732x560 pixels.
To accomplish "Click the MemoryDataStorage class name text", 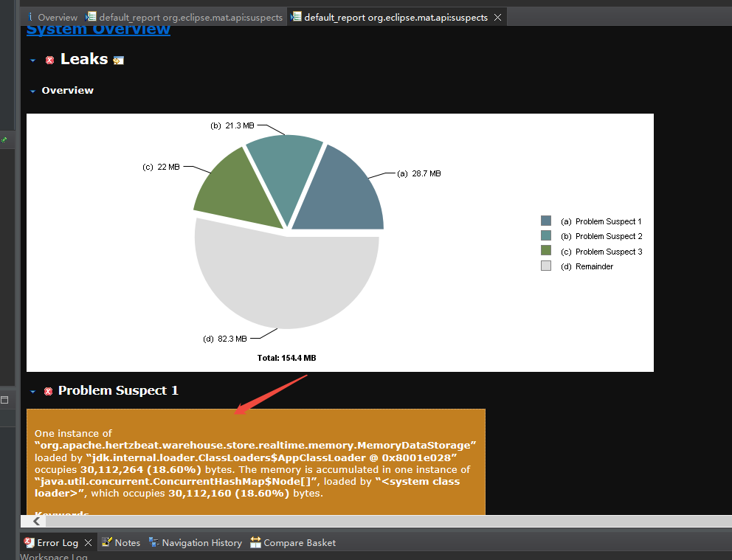I will (255, 445).
